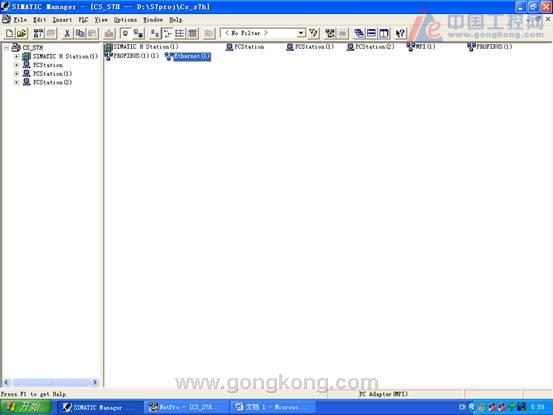Viewport: 553px width, 415px height.
Task: Click the Download to PLC icon
Action: tap(109, 33)
